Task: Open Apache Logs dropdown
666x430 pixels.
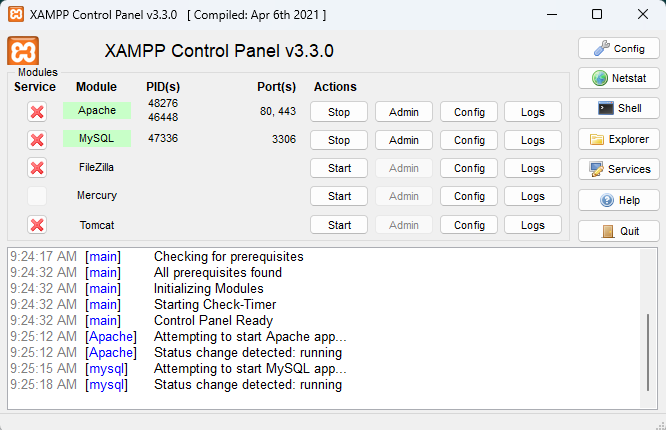Action: point(533,112)
